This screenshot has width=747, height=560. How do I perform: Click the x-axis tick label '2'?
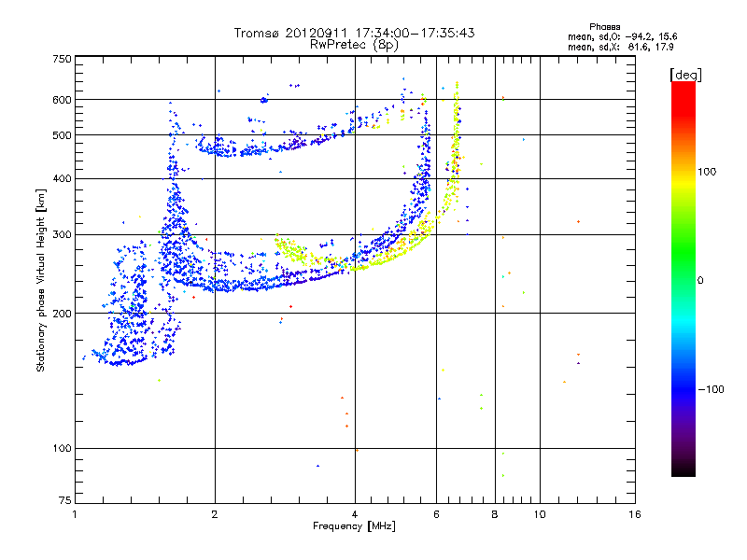tap(215, 514)
